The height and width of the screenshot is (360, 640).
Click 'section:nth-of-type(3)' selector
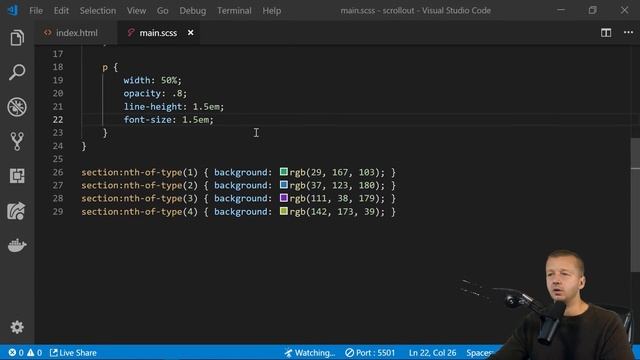[x=139, y=198]
